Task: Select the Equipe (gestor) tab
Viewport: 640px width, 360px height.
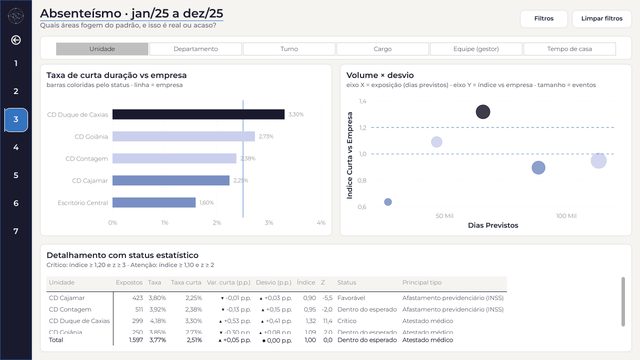Action: coord(476,49)
